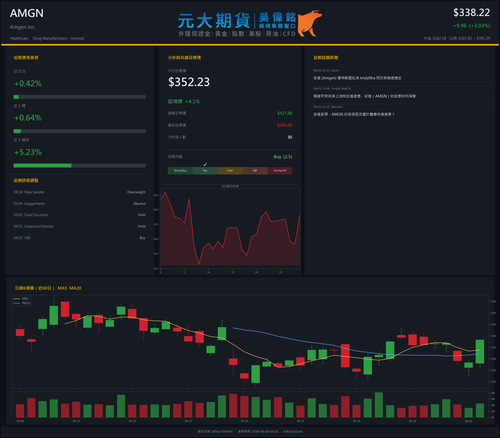Click the +0.42% three-day performance value
Screen dimensions: 500x438
pos(28,83)
